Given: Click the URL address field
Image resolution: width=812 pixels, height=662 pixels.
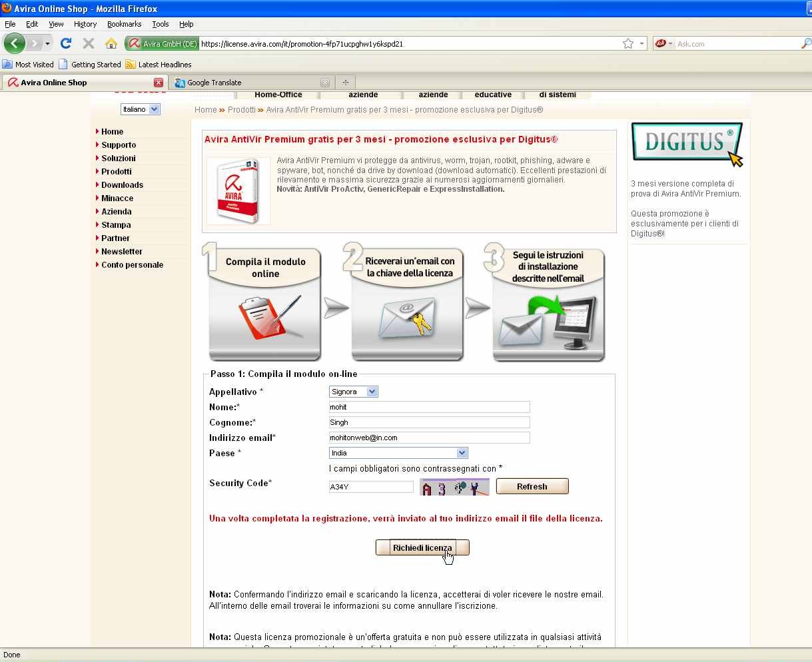Looking at the screenshot, I should pyautogui.click(x=410, y=44).
